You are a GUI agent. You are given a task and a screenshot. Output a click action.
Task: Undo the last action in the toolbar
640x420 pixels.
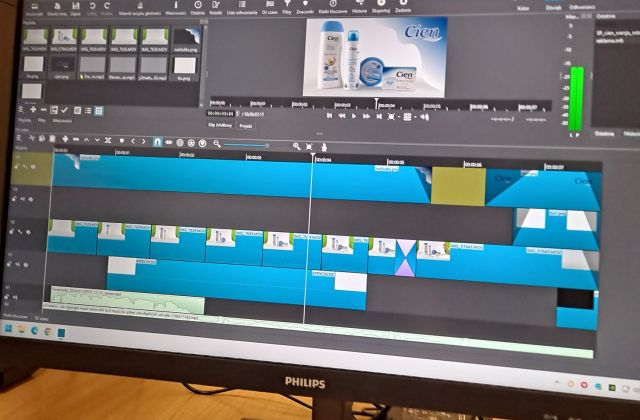coord(92,7)
